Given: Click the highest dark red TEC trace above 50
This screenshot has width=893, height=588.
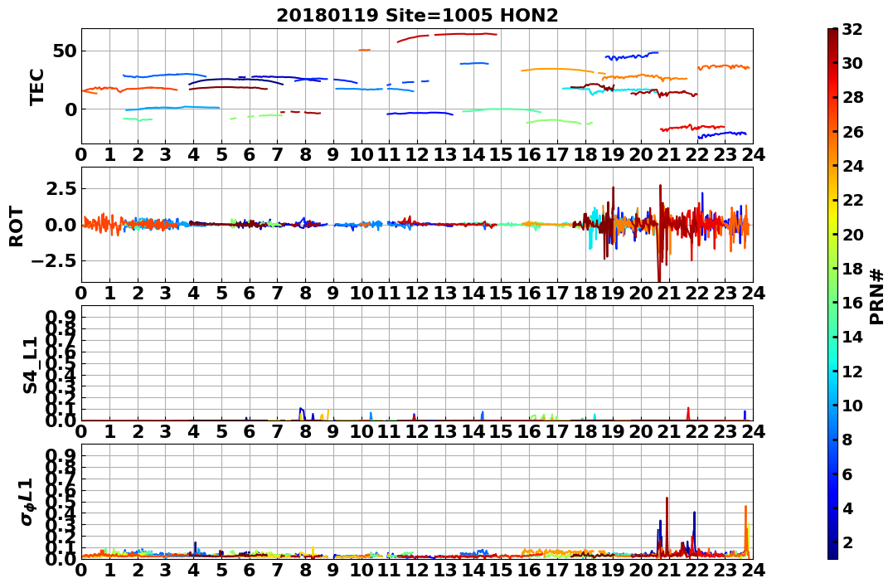Looking at the screenshot, I should point(447,37).
